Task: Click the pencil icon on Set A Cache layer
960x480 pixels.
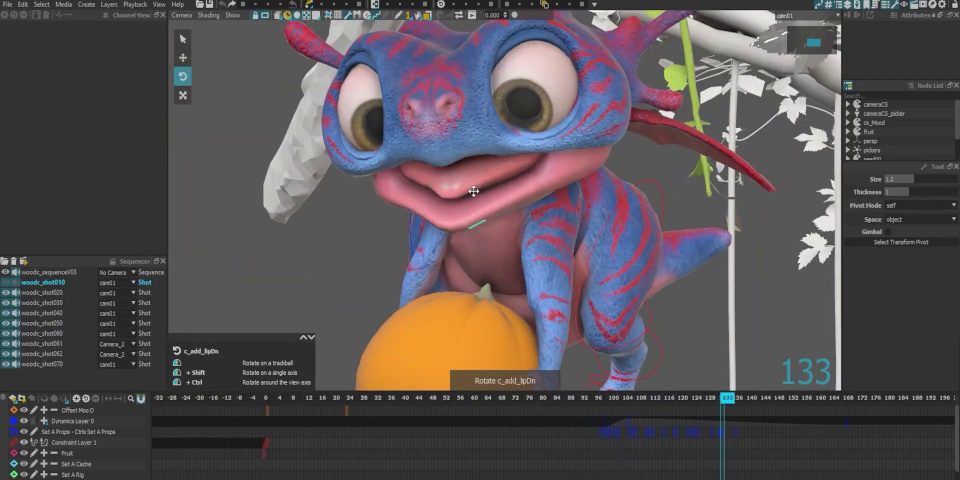Action: tap(34, 464)
